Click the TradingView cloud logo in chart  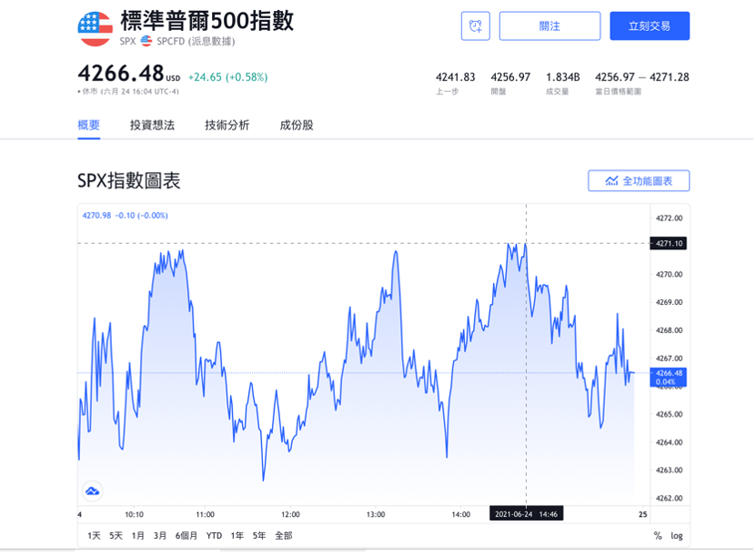pyautogui.click(x=92, y=492)
